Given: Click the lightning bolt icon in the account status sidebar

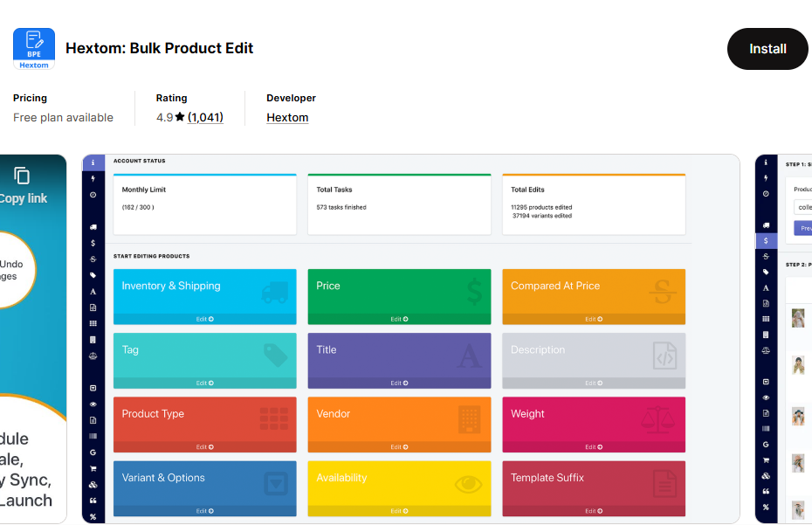Looking at the screenshot, I should (93, 179).
